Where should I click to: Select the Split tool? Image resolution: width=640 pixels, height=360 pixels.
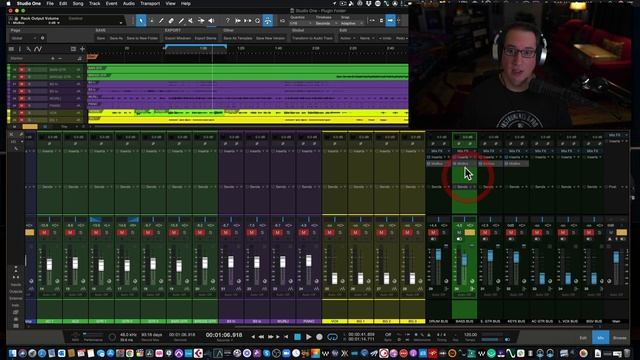pyautogui.click(x=161, y=20)
